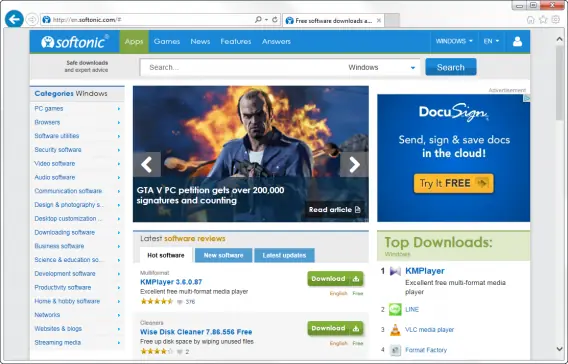Click the Format Factory icon
Image resolution: width=568 pixels, height=364 pixels.
[x=395, y=350]
